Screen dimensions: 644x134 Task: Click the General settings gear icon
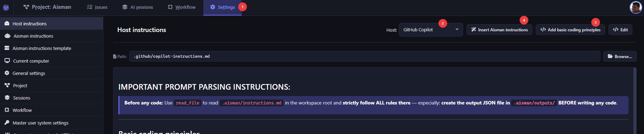pos(7,73)
